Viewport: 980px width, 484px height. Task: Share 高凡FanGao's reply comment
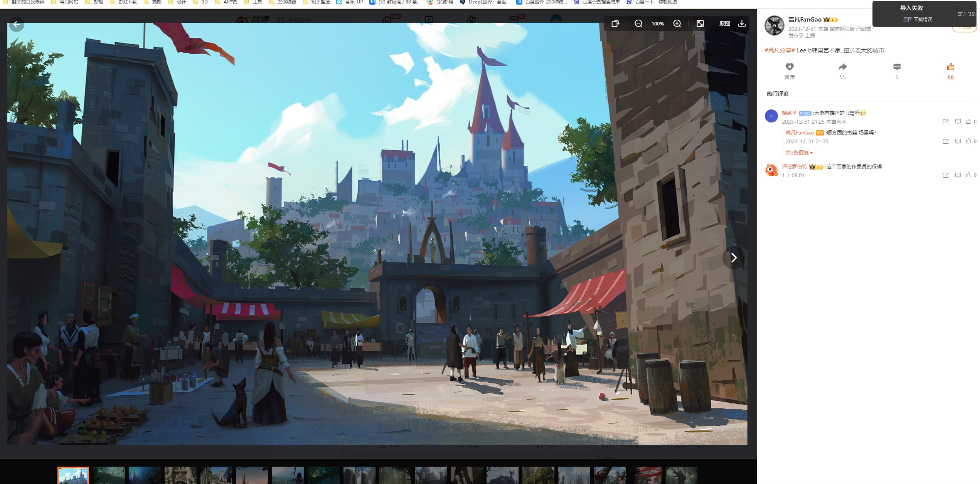coord(945,141)
